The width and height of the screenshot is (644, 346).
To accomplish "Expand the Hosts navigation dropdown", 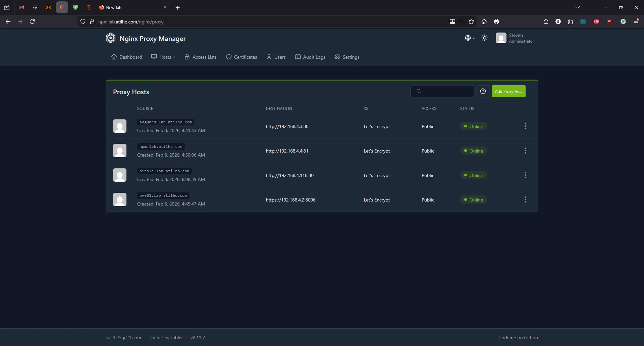I will coord(163,57).
